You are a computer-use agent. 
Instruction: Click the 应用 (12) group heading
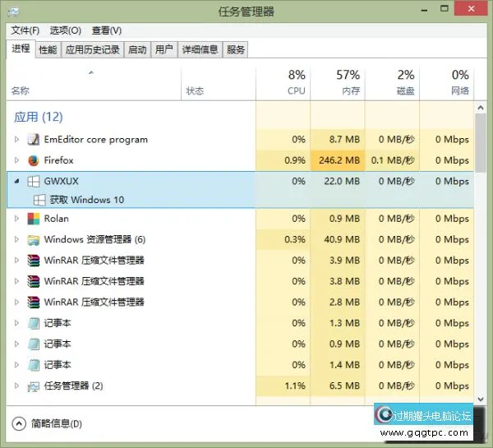point(38,117)
